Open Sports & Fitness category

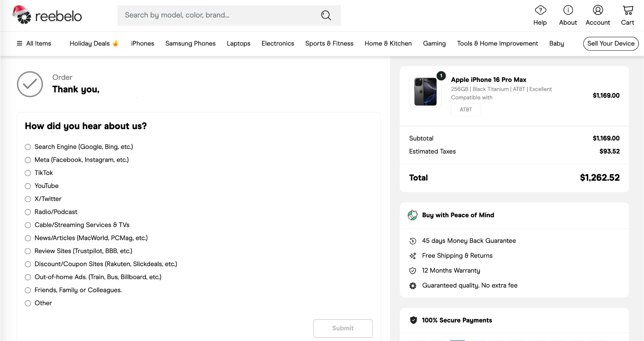click(329, 43)
